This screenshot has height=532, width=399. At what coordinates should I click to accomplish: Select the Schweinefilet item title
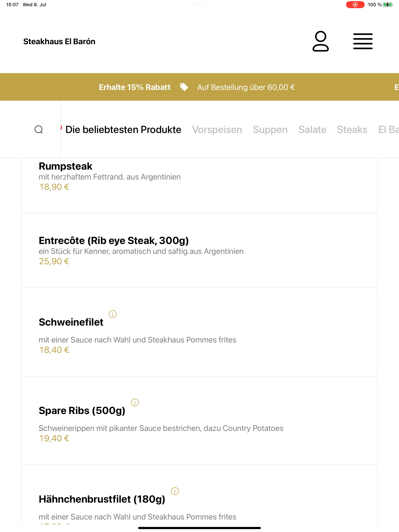[x=71, y=322]
